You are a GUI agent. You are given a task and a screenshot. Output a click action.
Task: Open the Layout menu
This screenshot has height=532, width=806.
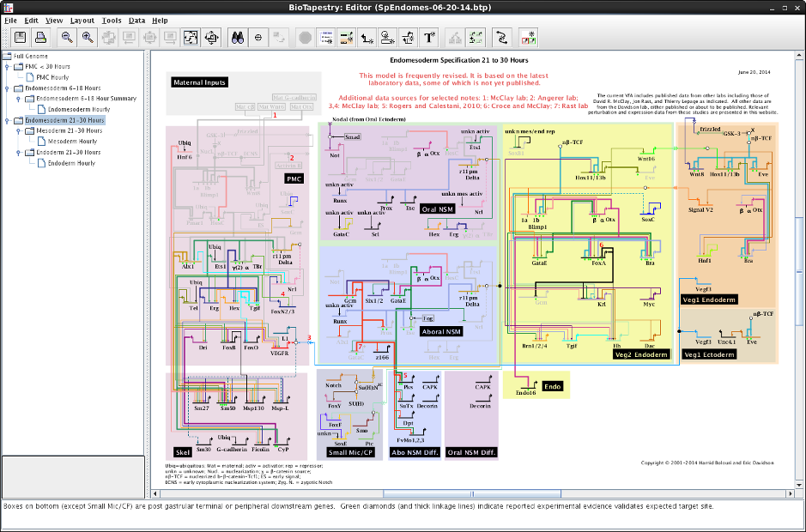pos(82,20)
